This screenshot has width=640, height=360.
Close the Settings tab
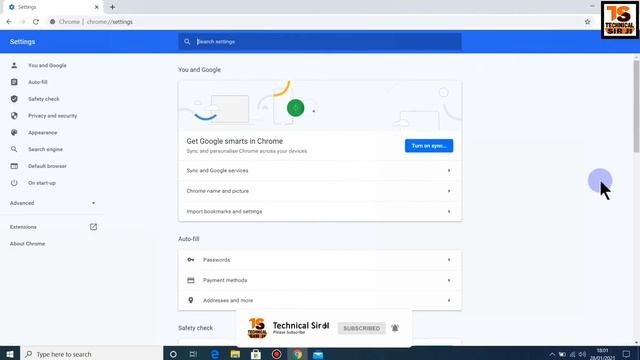pyautogui.click(x=97, y=7)
